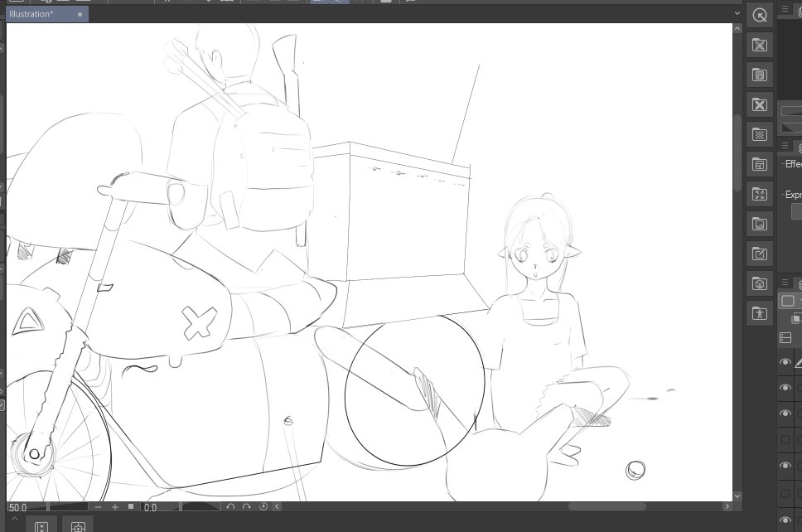The width and height of the screenshot is (802, 532).
Task: Open material folder icon with pencil edit square
Action: pyautogui.click(x=760, y=254)
